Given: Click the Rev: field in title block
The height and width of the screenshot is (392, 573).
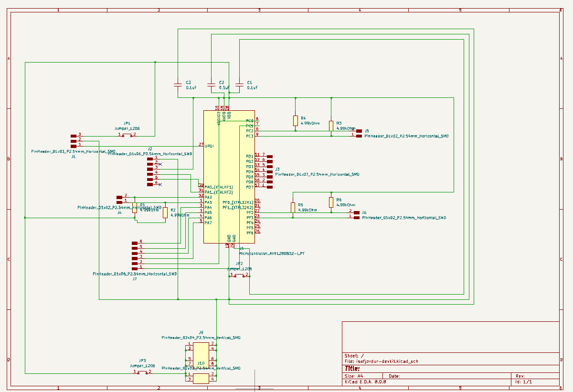Looking at the screenshot, I should (520, 376).
